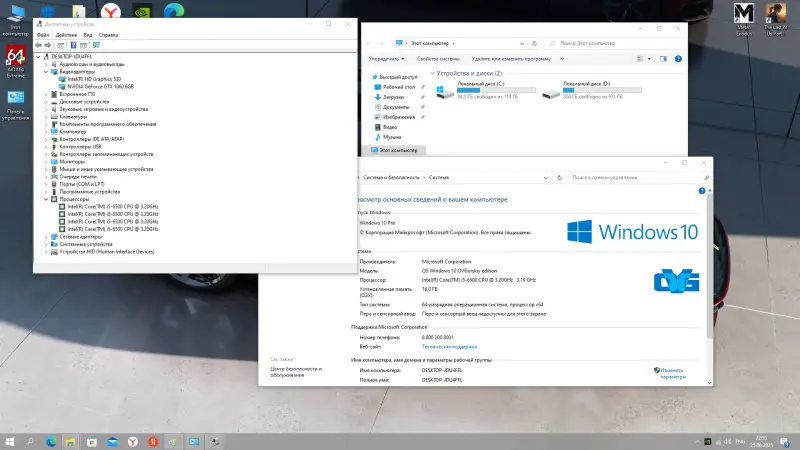Open the Windows Start button

coord(10,442)
